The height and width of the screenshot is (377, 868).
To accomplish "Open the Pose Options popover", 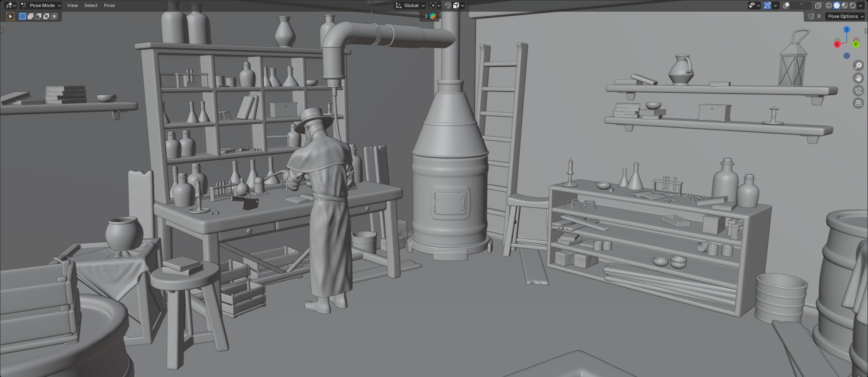I will point(845,16).
